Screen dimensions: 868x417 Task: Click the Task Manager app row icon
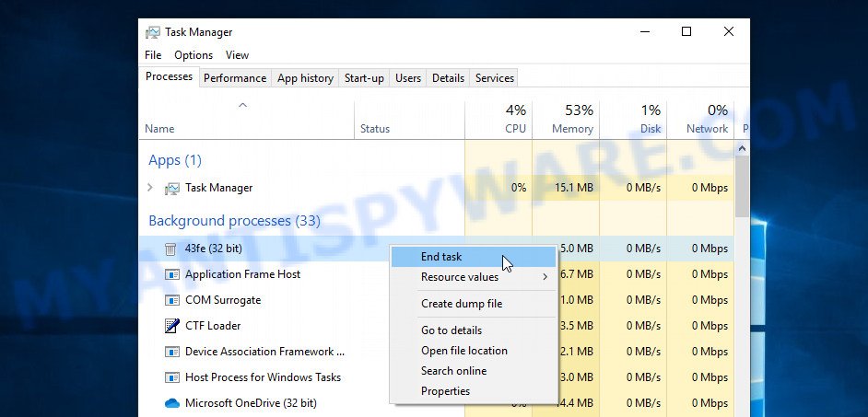172,189
